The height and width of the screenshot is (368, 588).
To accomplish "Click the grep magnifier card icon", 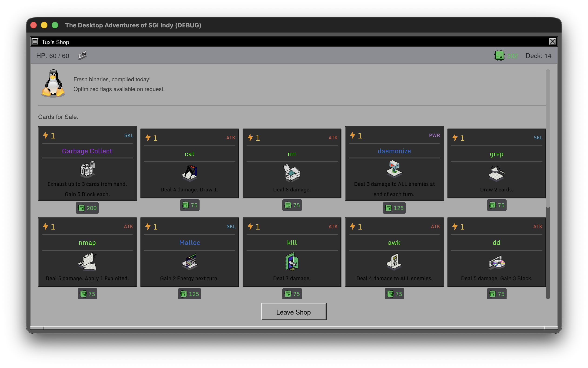I will click(x=496, y=173).
